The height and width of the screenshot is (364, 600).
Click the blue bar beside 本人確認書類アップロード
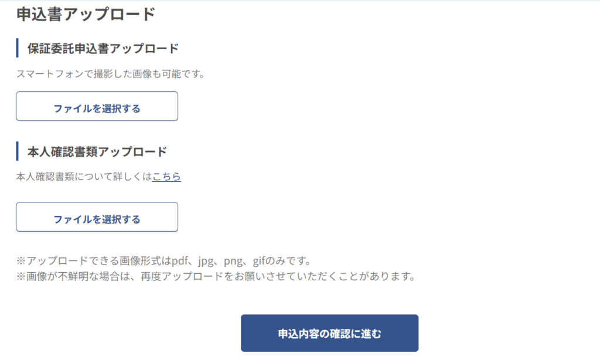[17, 151]
